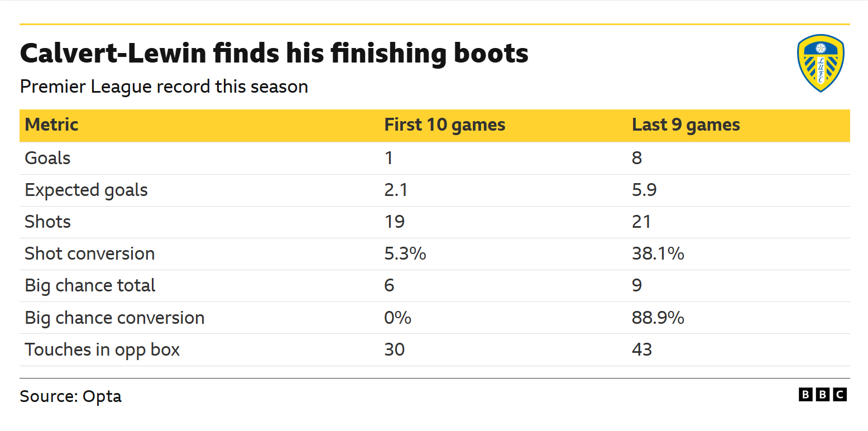Click the 88.9% big chance value
The image size is (868, 431).
(x=658, y=318)
